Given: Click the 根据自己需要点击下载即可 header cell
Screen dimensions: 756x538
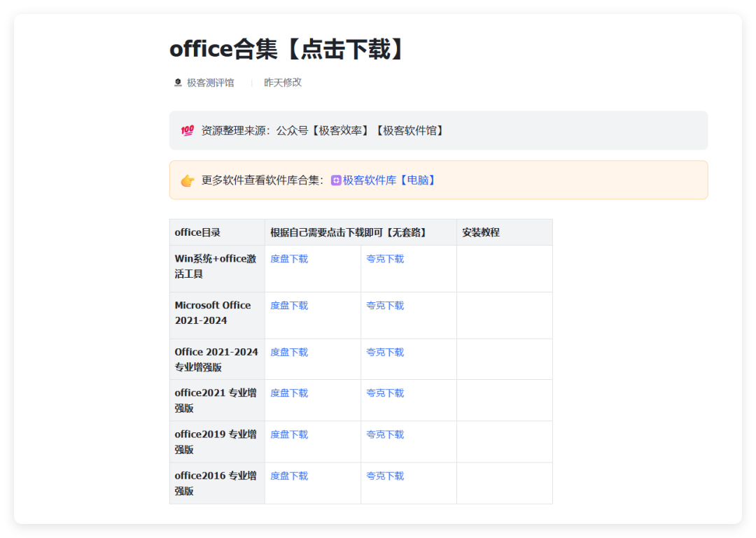Looking at the screenshot, I should coord(360,232).
